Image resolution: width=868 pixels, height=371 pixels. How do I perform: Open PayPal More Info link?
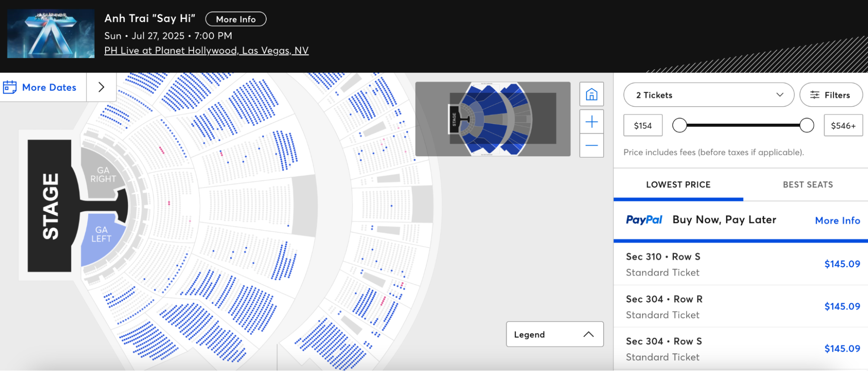[837, 220]
